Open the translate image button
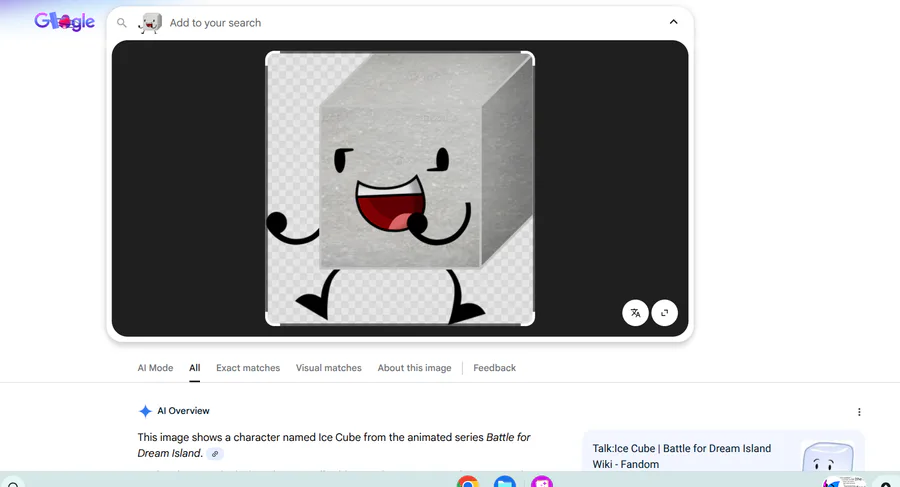This screenshot has width=900, height=487. click(x=635, y=313)
